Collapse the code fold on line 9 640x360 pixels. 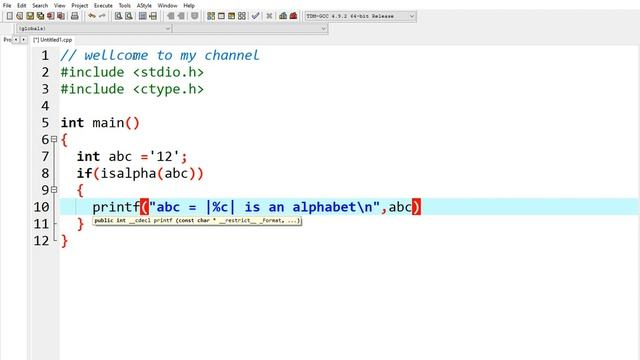(x=54, y=190)
